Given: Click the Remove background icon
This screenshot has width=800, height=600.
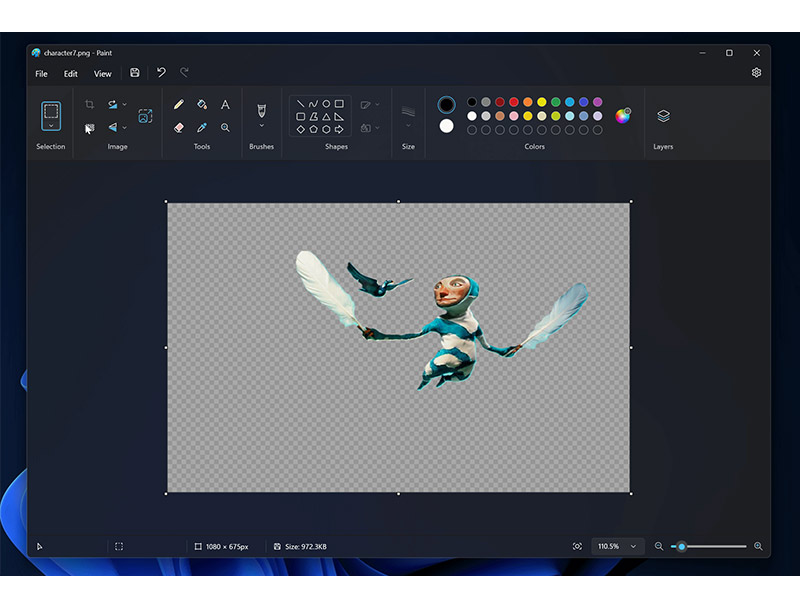Looking at the screenshot, I should click(89, 128).
